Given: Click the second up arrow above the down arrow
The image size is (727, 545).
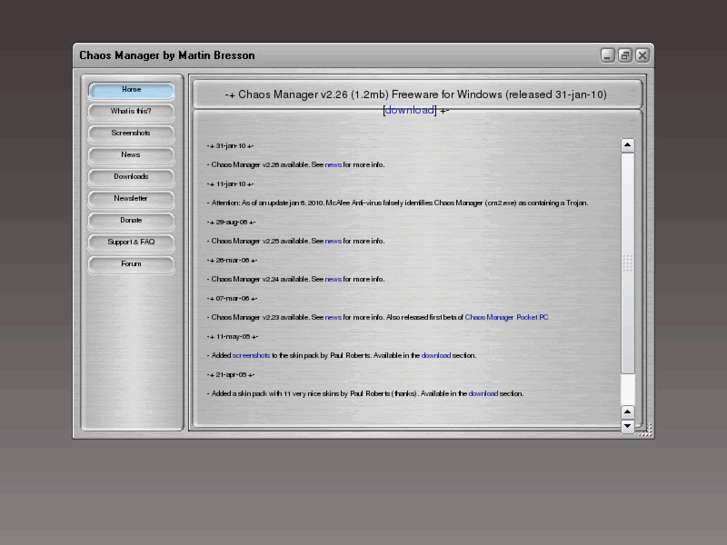Looking at the screenshot, I should (627, 412).
